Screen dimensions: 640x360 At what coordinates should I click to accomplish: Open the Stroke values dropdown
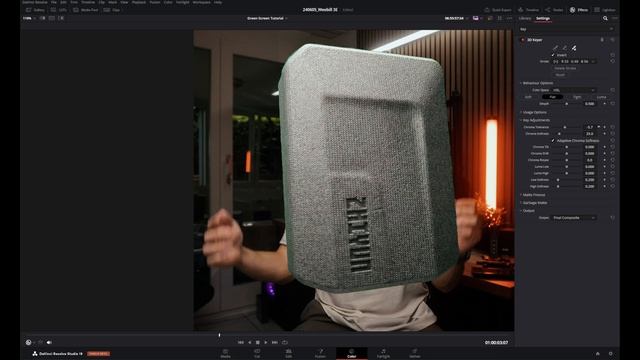pos(574,61)
